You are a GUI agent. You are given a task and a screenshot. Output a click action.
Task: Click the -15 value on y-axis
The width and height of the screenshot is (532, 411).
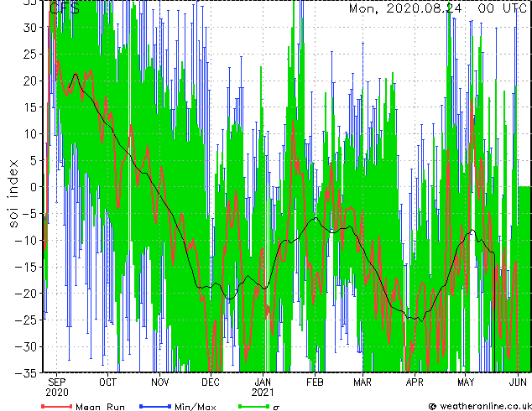coord(26,267)
